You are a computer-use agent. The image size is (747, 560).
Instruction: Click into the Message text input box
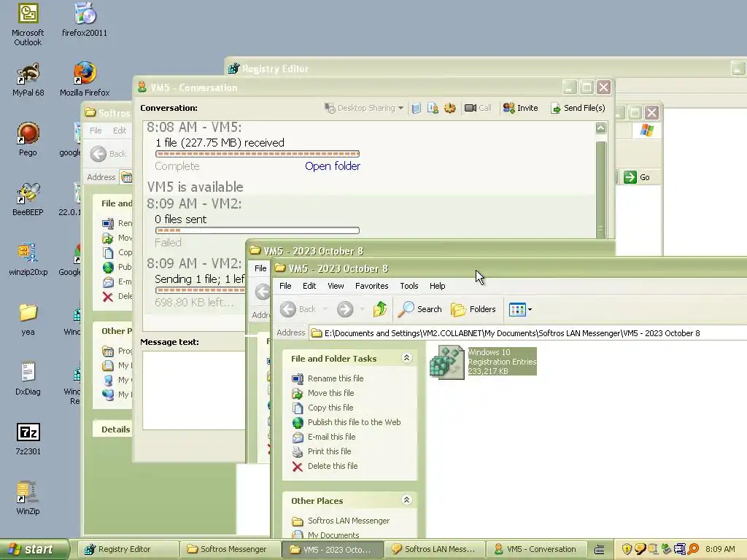click(x=194, y=391)
